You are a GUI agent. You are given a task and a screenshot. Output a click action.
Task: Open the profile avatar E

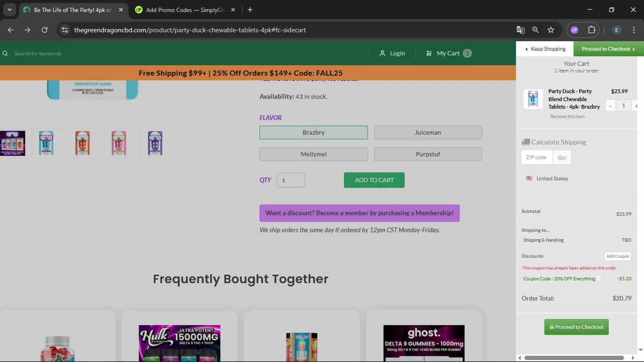[617, 30]
